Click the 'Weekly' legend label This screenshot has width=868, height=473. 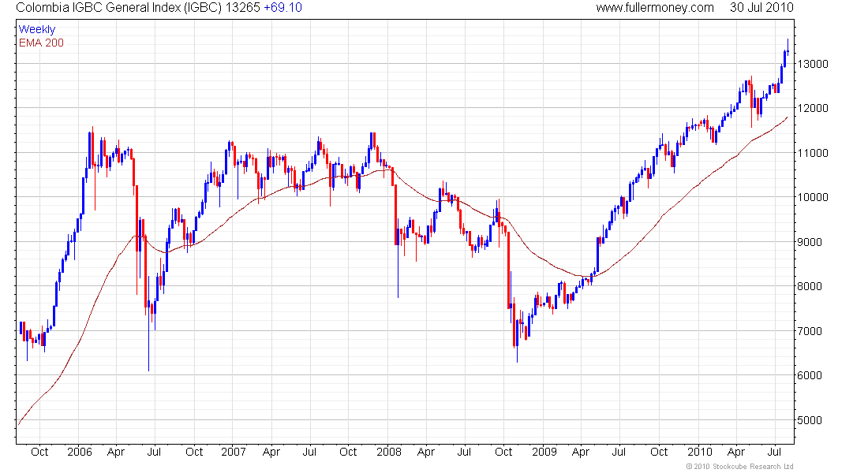pos(37,29)
